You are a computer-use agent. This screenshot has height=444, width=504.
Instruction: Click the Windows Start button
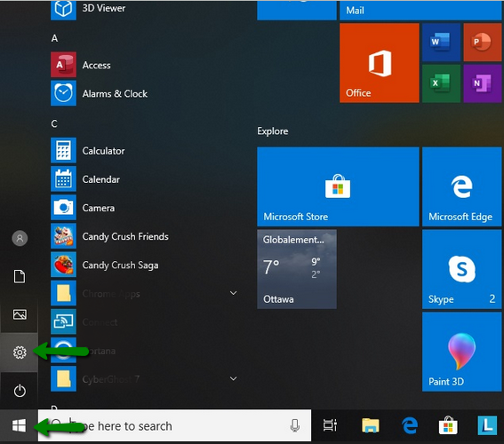tap(19, 425)
